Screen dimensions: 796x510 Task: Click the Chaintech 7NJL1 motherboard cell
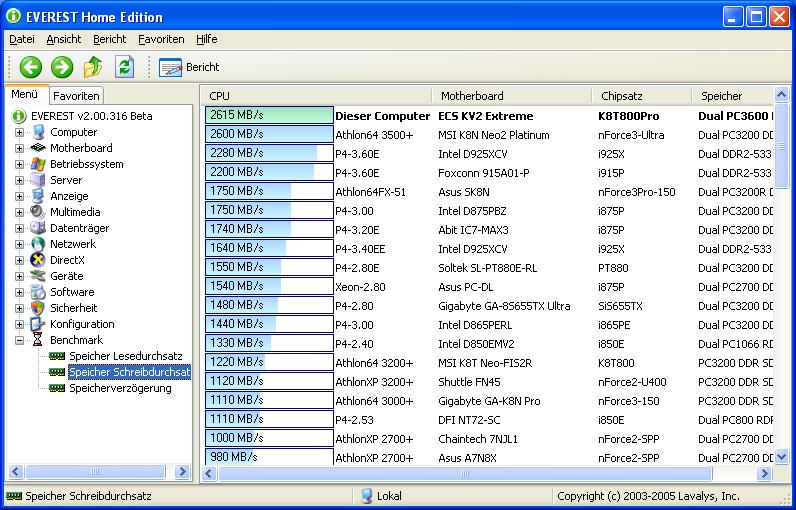(x=478, y=439)
